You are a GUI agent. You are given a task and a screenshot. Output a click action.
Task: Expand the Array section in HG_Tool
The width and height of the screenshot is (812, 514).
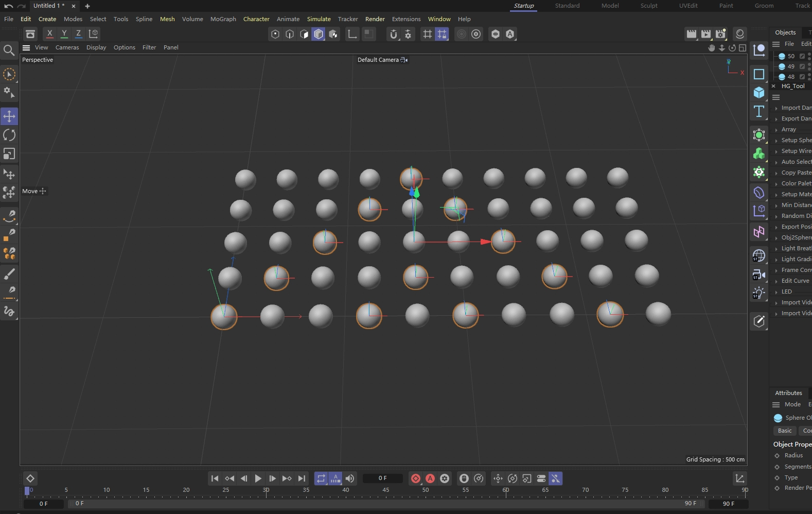776,130
